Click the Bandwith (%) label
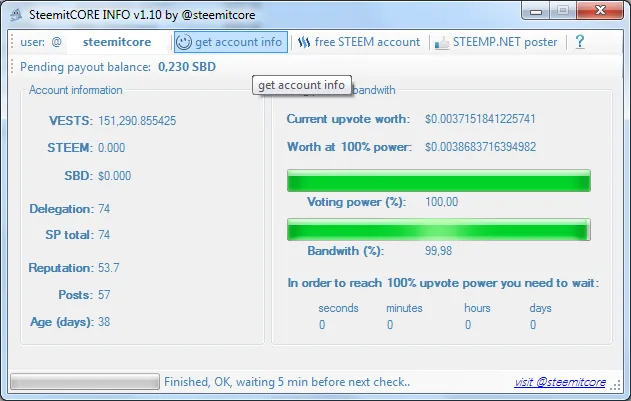Screen dimensions: 631x401 pyautogui.click(x=346, y=251)
